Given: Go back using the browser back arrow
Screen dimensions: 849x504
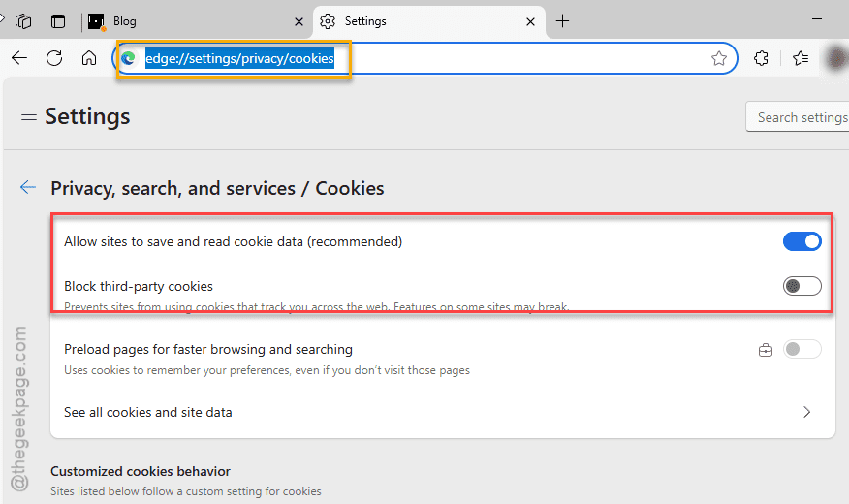Looking at the screenshot, I should 19,58.
